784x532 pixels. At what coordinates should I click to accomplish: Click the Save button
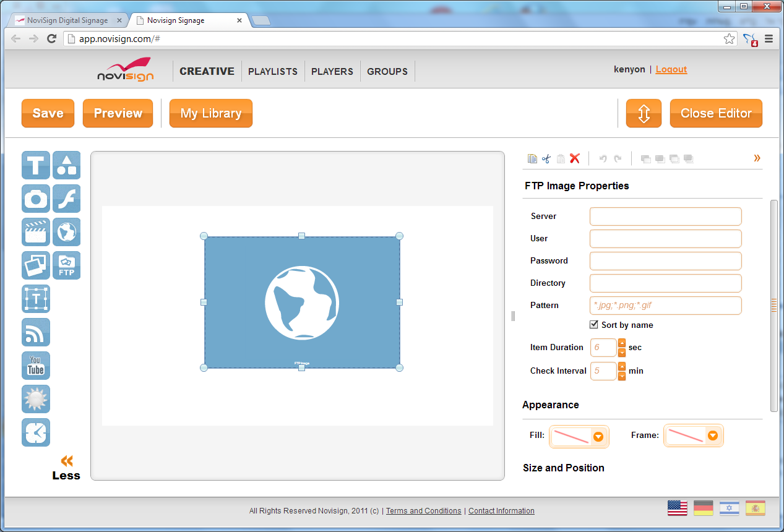point(48,113)
